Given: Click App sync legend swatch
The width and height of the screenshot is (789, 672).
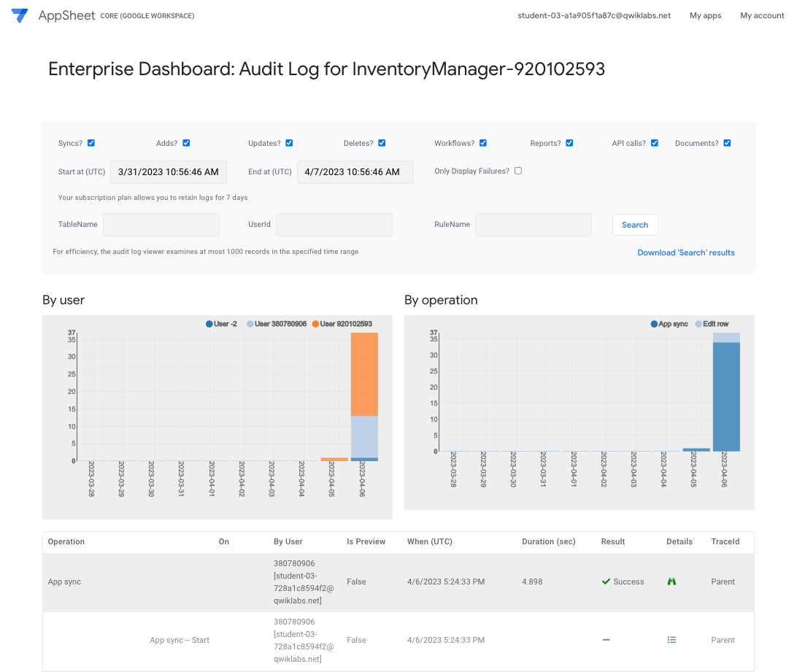Looking at the screenshot, I should coord(654,324).
